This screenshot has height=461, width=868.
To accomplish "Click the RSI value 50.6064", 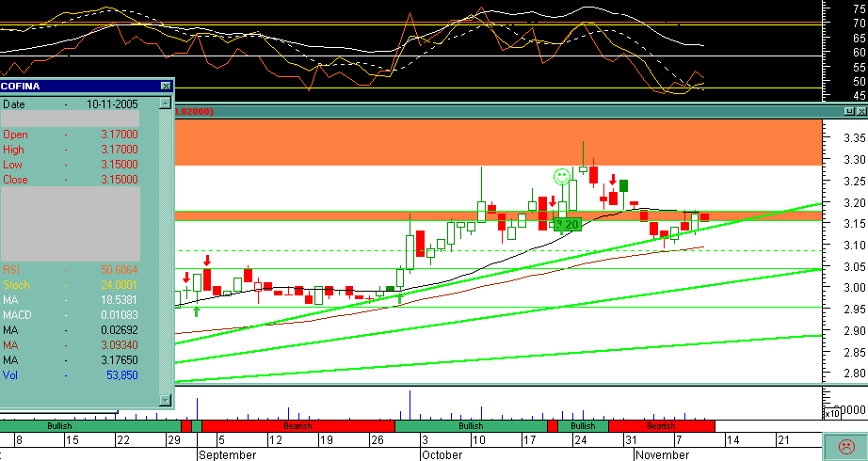I will click(119, 269).
